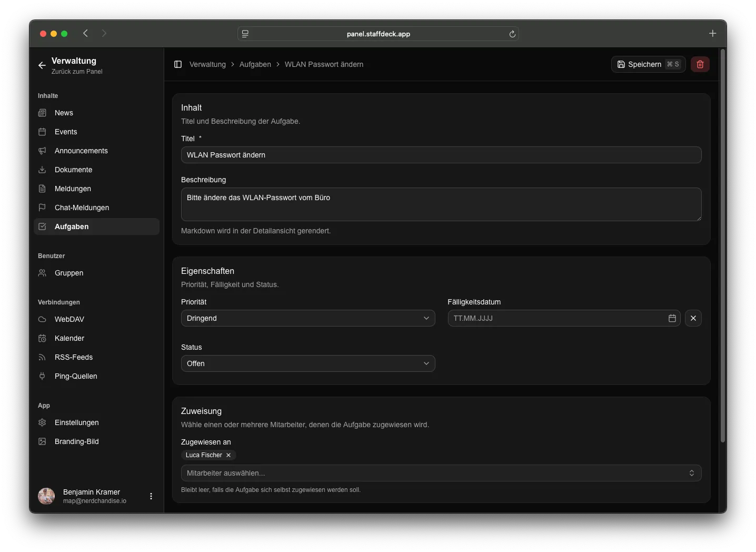Go back in browser history
Image resolution: width=756 pixels, height=552 pixels.
click(x=85, y=33)
